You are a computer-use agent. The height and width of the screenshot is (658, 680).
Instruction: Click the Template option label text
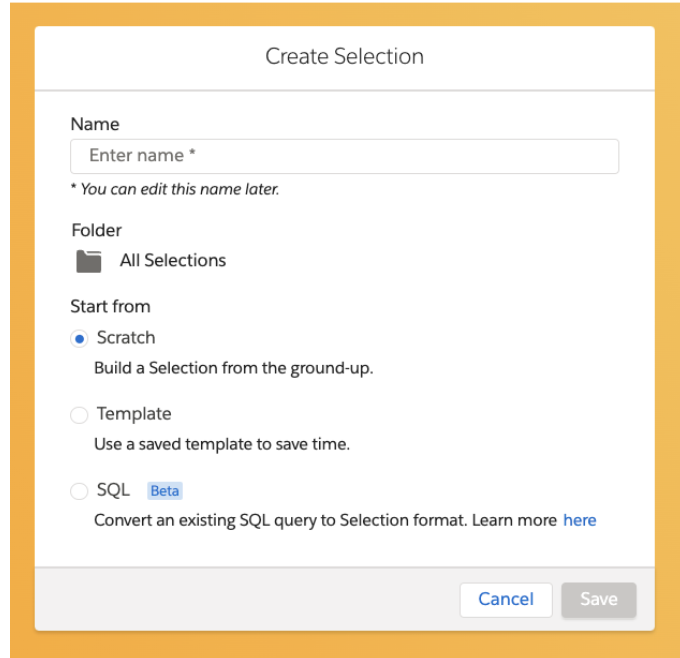click(x=134, y=414)
